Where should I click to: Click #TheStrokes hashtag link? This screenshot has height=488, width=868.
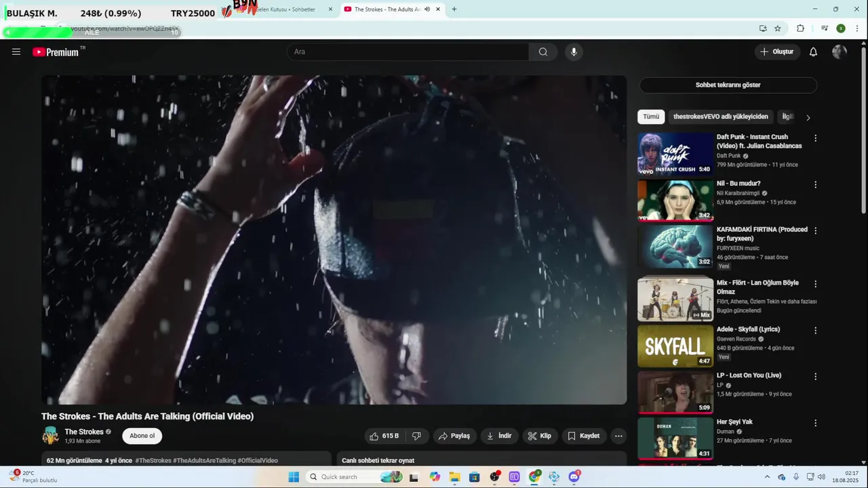tap(153, 460)
